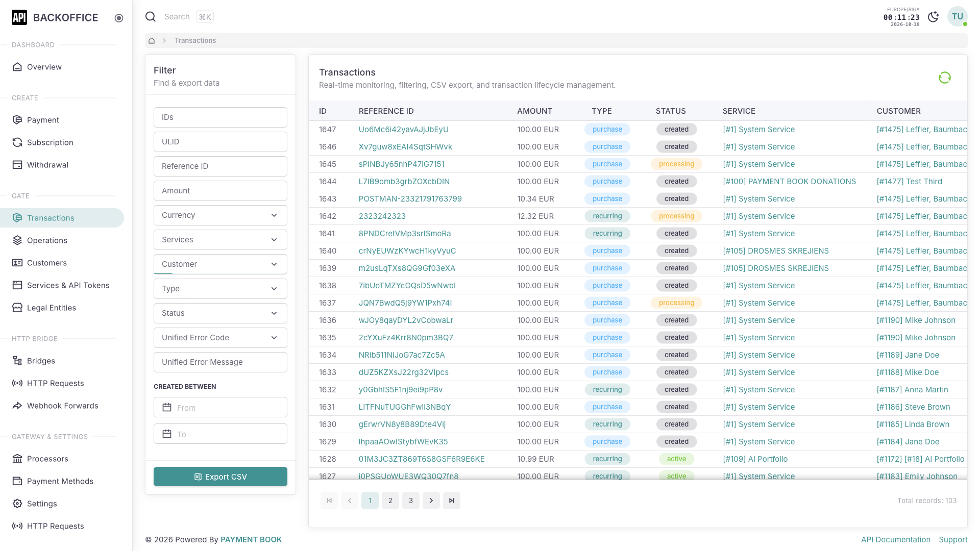Open the Support link
The width and height of the screenshot is (980, 551).
coord(953,540)
